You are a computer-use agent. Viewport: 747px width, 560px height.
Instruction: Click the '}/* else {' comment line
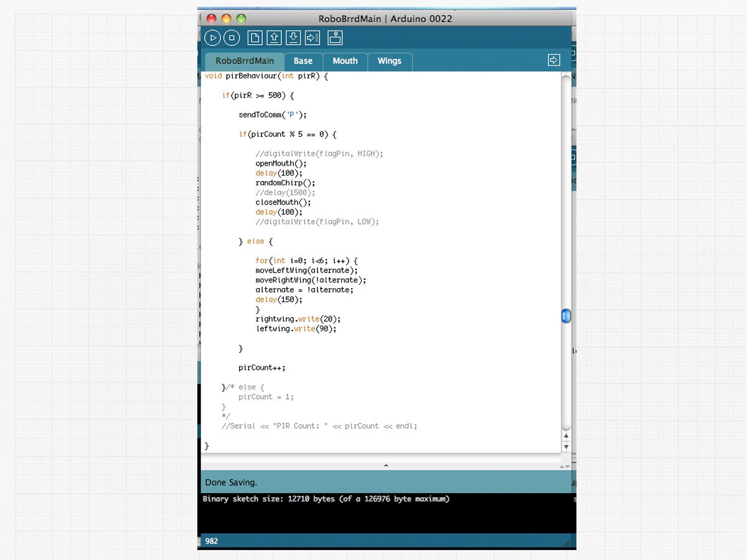pos(243,387)
